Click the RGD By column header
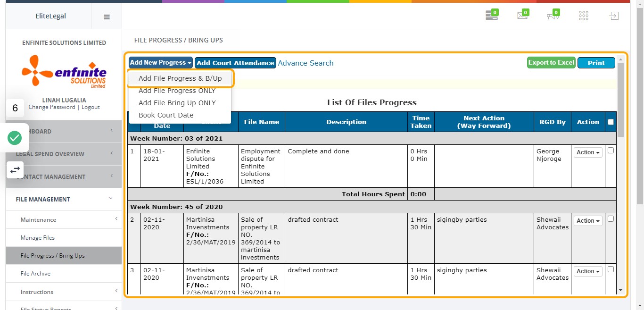The image size is (644, 310). click(552, 122)
